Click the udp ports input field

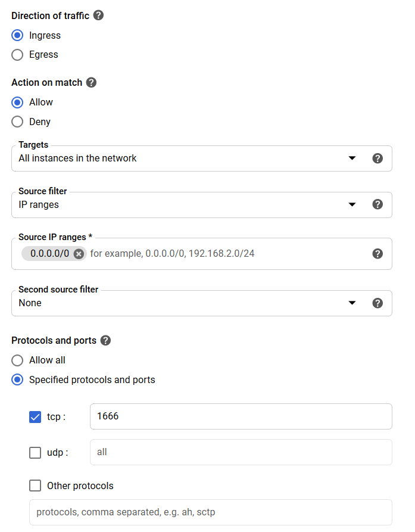pyautogui.click(x=241, y=452)
